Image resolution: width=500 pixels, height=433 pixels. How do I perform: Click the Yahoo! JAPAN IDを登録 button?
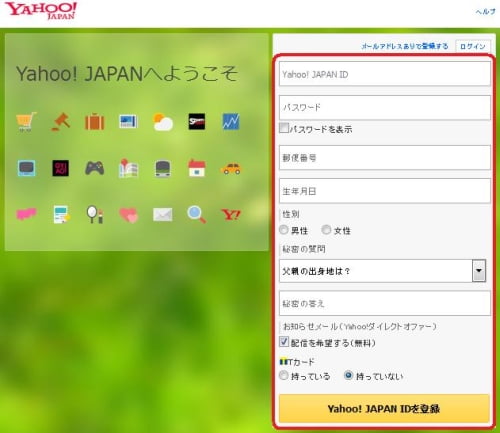coord(384,409)
